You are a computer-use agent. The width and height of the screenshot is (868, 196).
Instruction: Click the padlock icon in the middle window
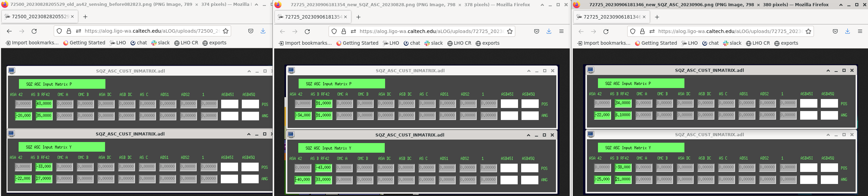pos(344,31)
